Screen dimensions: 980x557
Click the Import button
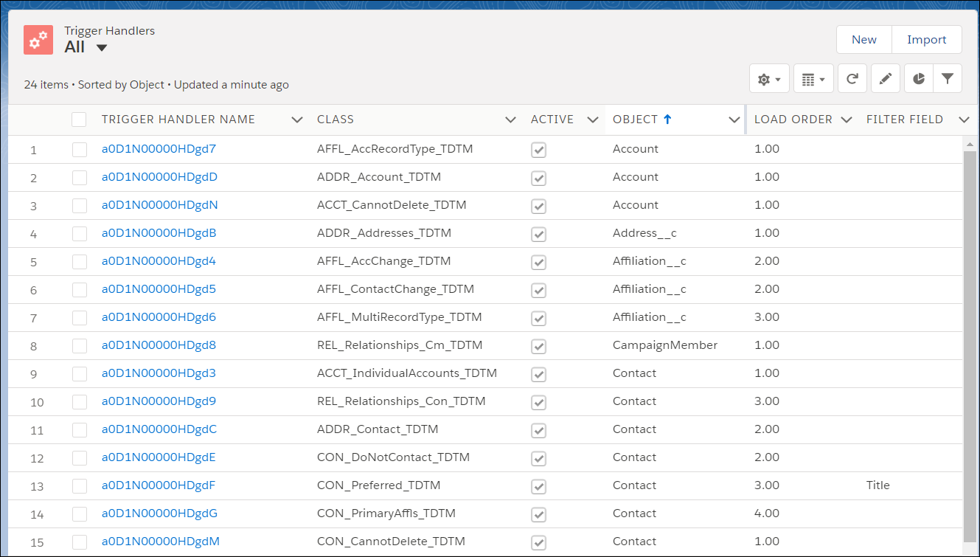point(927,39)
